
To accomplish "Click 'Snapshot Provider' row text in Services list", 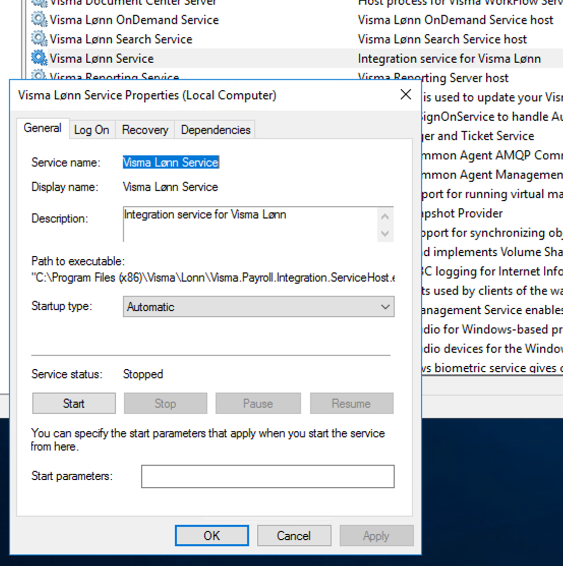I will tap(462, 213).
